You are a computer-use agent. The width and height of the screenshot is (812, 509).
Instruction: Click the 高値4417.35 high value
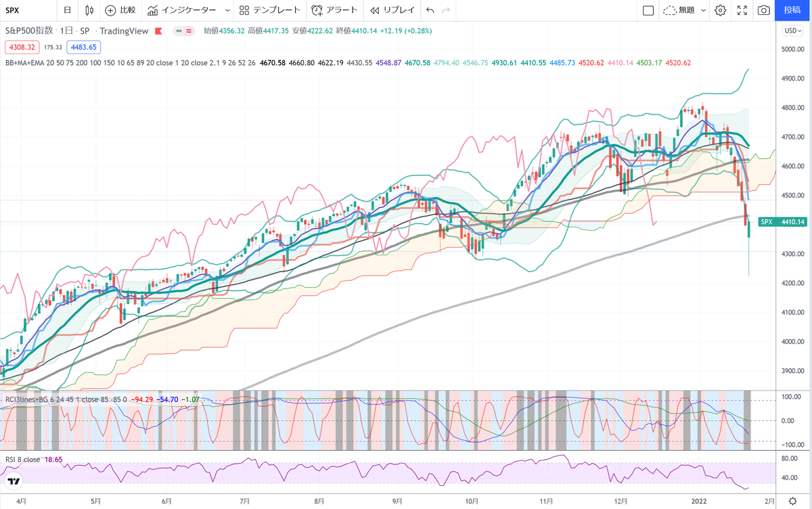coord(269,31)
